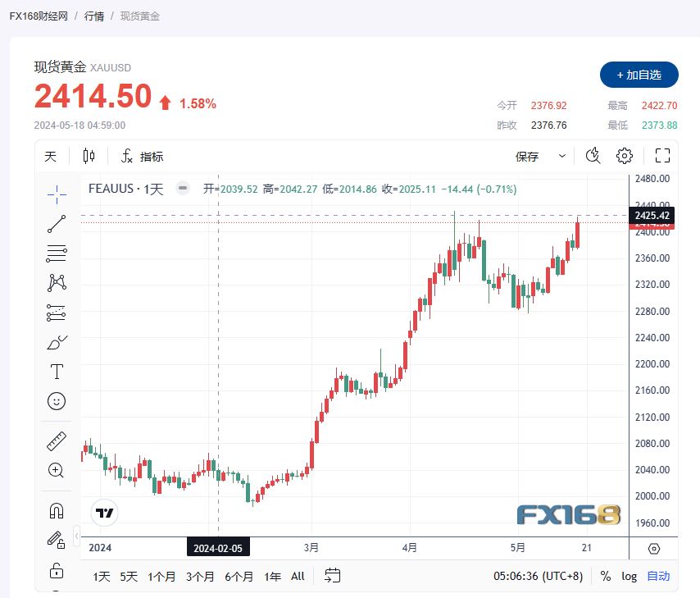This screenshot has width=700, height=598.
Task: Open the candlestick style selector
Action: click(x=89, y=155)
